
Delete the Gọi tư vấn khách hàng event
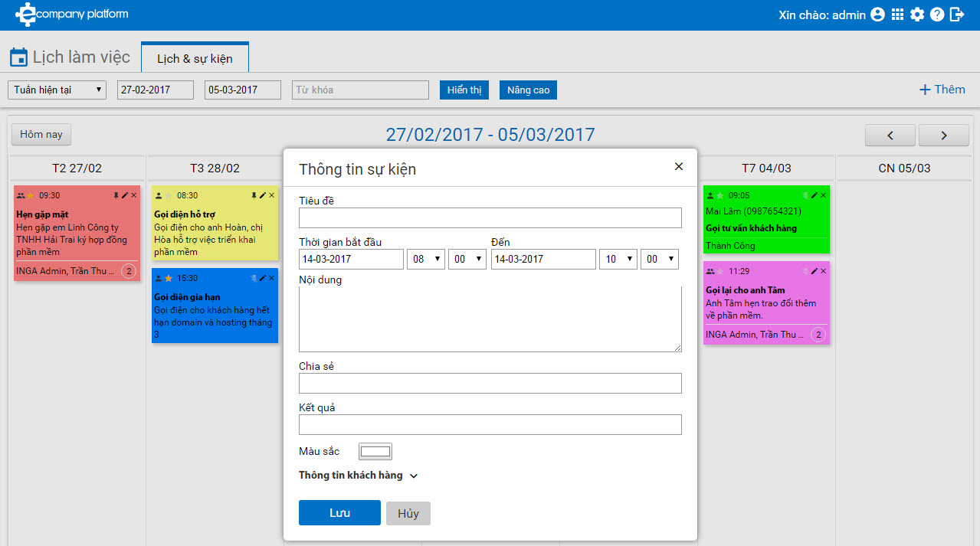(824, 195)
